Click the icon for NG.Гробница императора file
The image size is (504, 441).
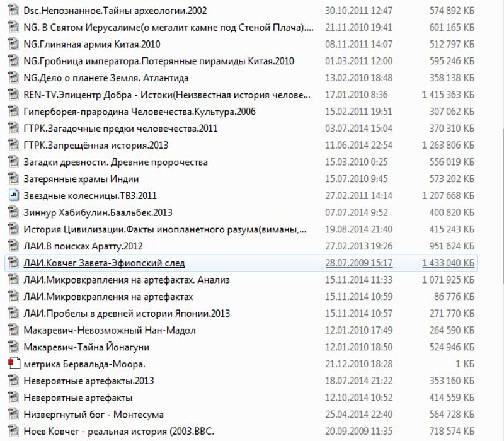13,60
